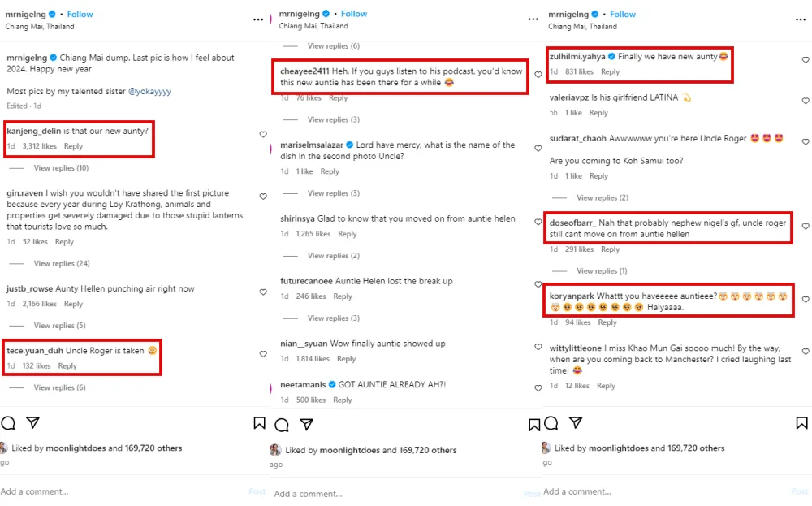Screen dimensions: 812x506
Task: Show "View replies (24)" under gin.raven's comment
Action: pos(61,264)
